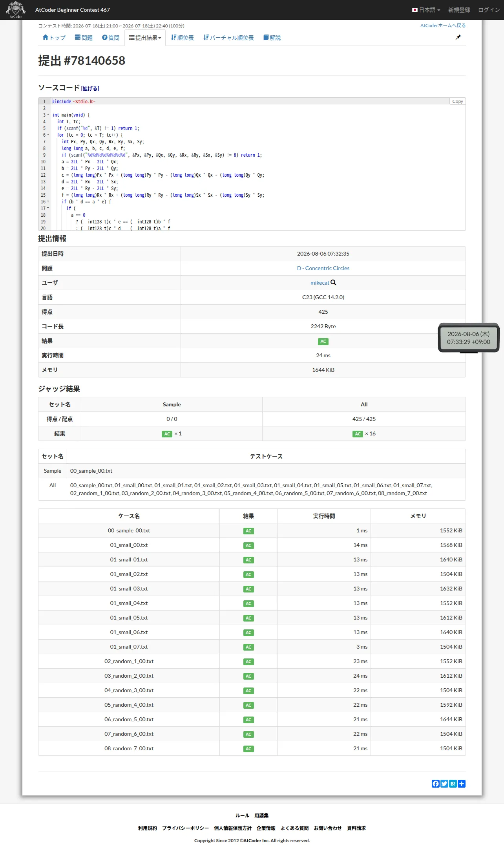Return via AtCoderホームへ戻る link
Image resolution: width=504 pixels, height=852 pixels.
point(443,26)
